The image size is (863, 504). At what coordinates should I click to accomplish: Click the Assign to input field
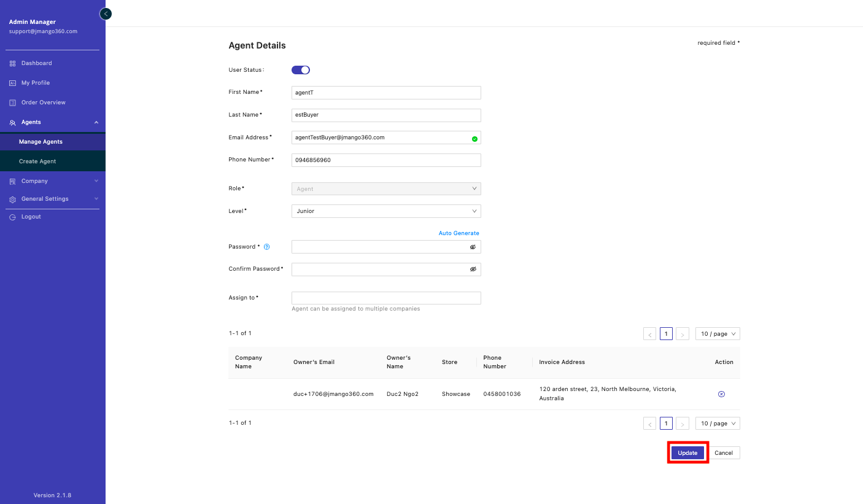(x=385, y=298)
